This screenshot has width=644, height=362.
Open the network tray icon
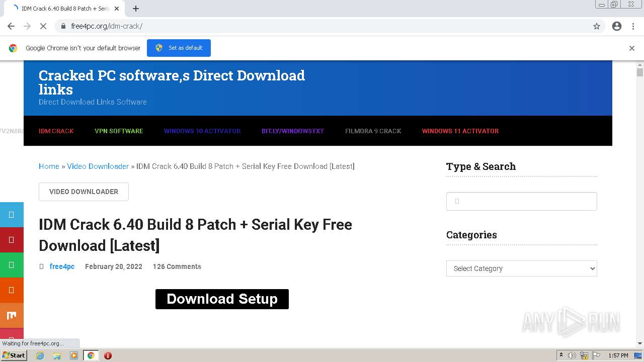584,355
